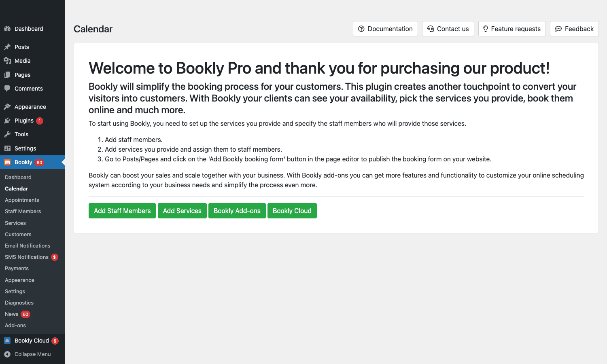Click the green Bookly Cloud button
The width and height of the screenshot is (607, 364).
point(292,211)
